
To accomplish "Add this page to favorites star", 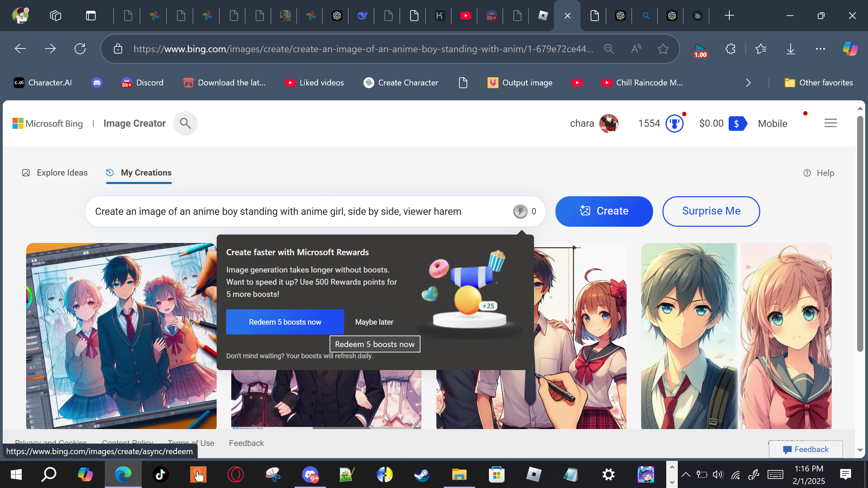I will [663, 49].
